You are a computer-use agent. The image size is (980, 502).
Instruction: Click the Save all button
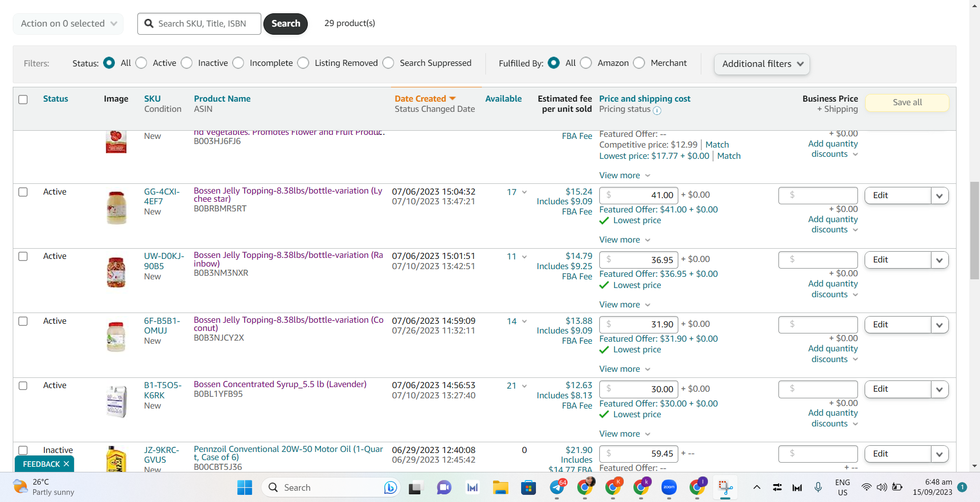coord(907,102)
